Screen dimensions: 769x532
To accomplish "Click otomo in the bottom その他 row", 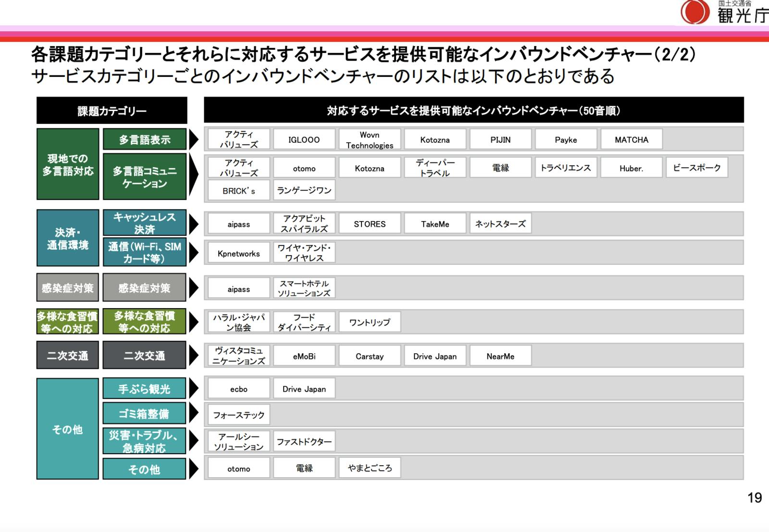I will (x=239, y=468).
